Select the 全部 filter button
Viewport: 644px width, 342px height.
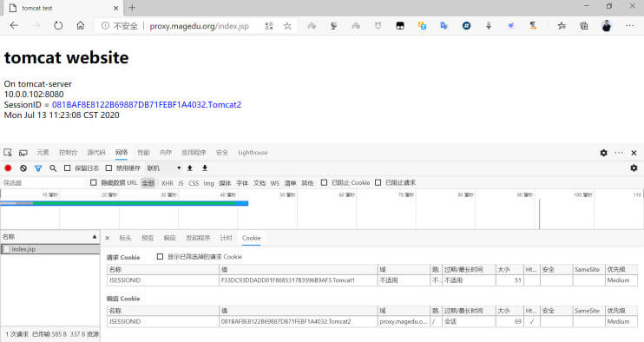pyautogui.click(x=148, y=183)
